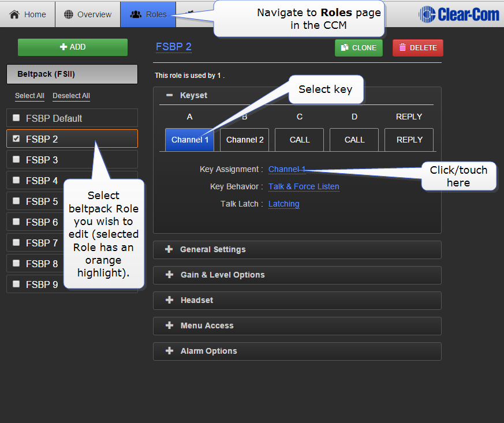504x423 pixels.
Task: Open Talk & Force Listen key behavior
Action: tap(304, 186)
